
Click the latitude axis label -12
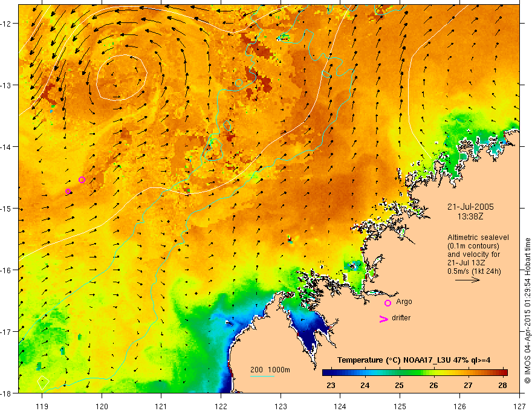tap(6, 24)
